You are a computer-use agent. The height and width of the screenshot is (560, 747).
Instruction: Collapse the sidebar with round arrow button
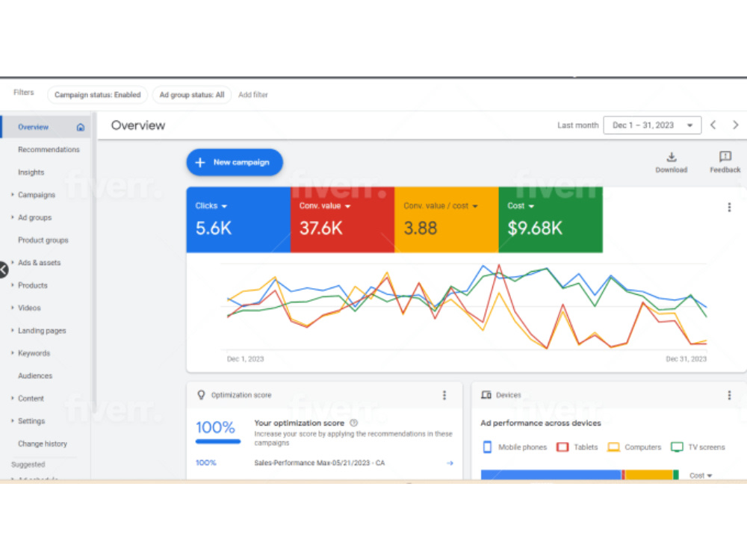click(3, 270)
